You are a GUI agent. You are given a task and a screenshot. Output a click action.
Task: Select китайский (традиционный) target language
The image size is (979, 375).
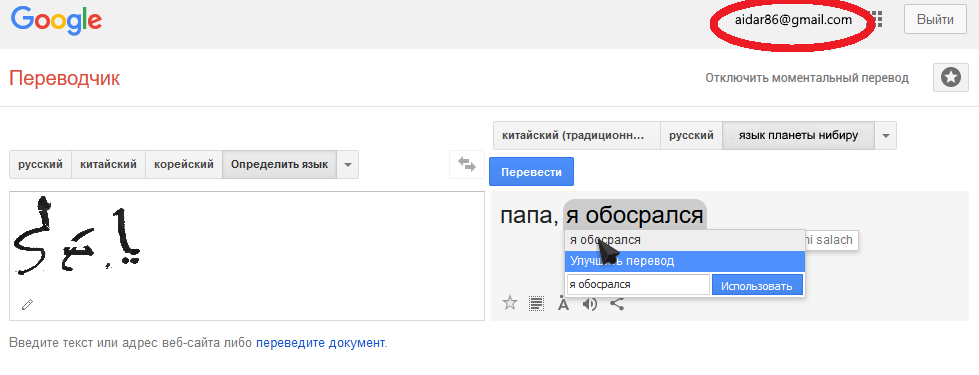click(577, 135)
